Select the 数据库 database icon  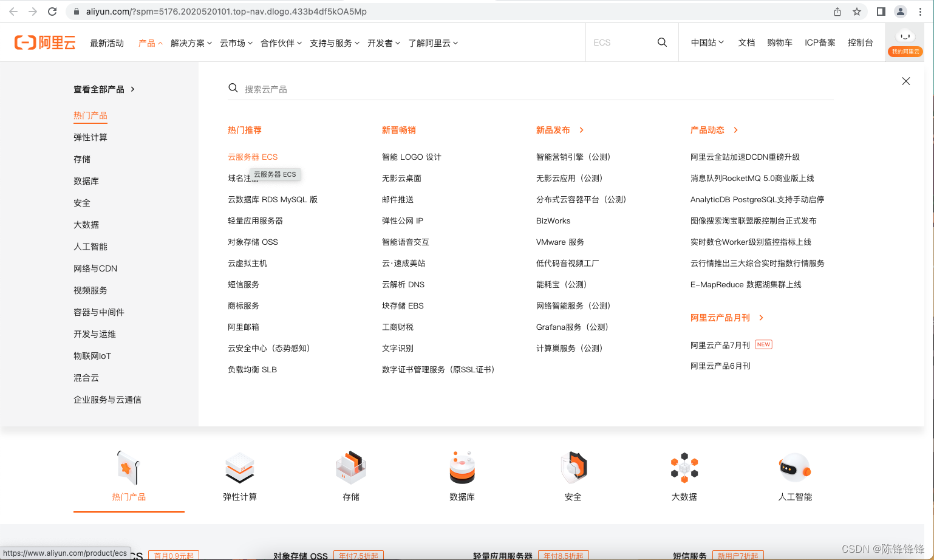462,468
